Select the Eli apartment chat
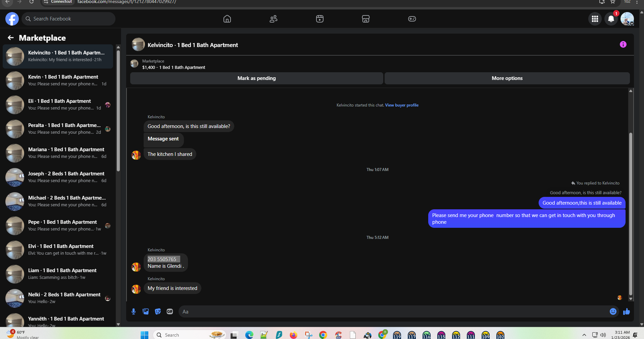The height and width of the screenshot is (339, 644). click(x=58, y=104)
